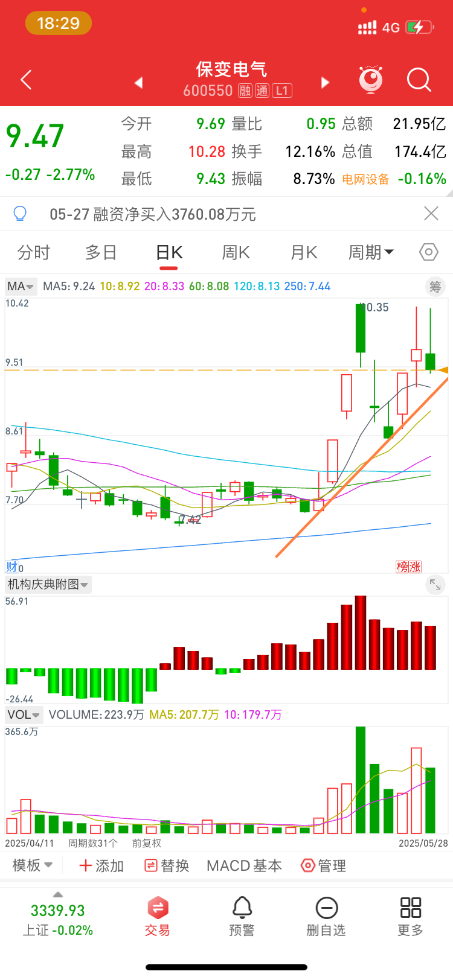Set a price alert with 预警 bell
Image resolution: width=453 pixels, height=980 pixels.
pyautogui.click(x=242, y=916)
